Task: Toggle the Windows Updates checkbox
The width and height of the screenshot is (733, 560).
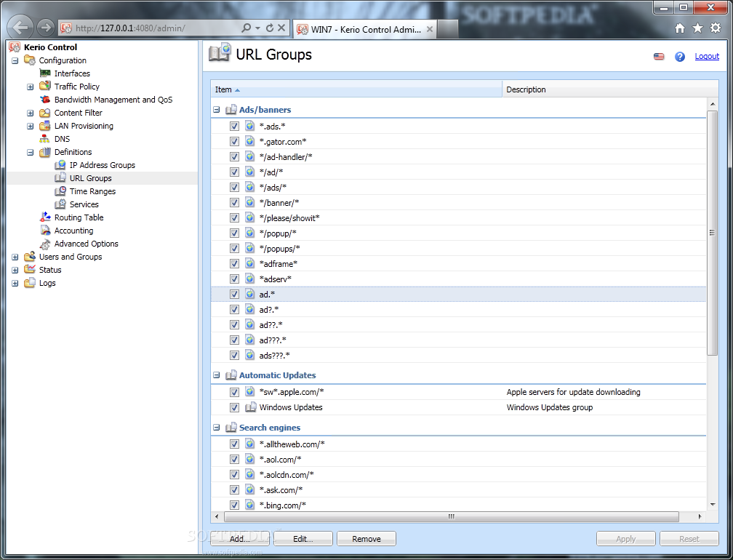Action: click(x=234, y=407)
